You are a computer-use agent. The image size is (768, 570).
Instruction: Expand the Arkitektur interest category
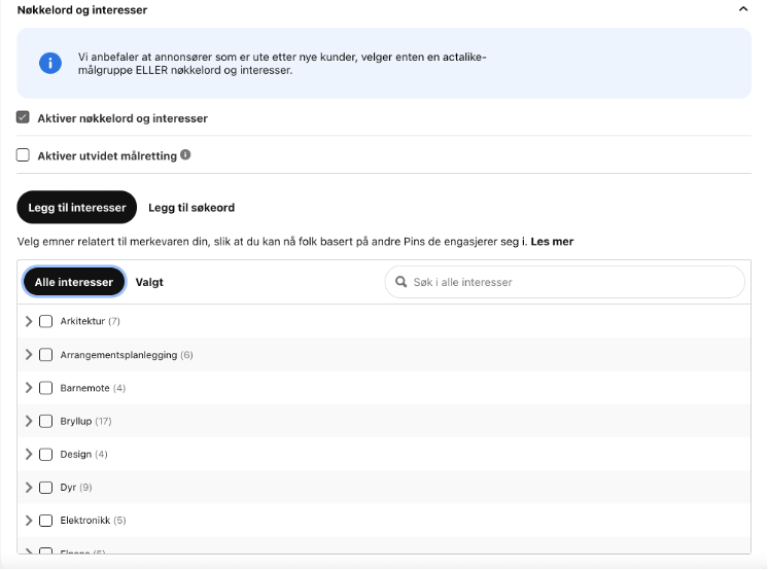click(x=28, y=321)
